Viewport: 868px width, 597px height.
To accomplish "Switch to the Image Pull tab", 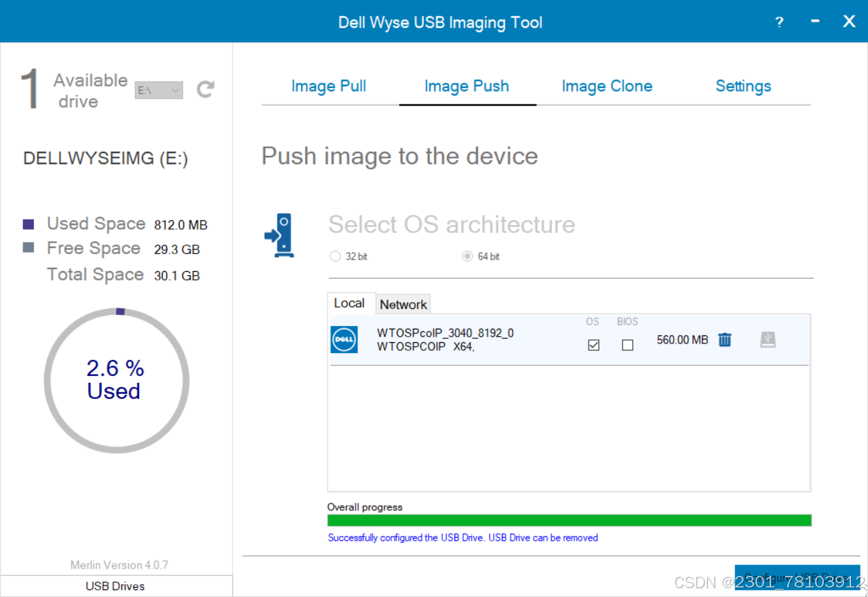I will coord(329,86).
